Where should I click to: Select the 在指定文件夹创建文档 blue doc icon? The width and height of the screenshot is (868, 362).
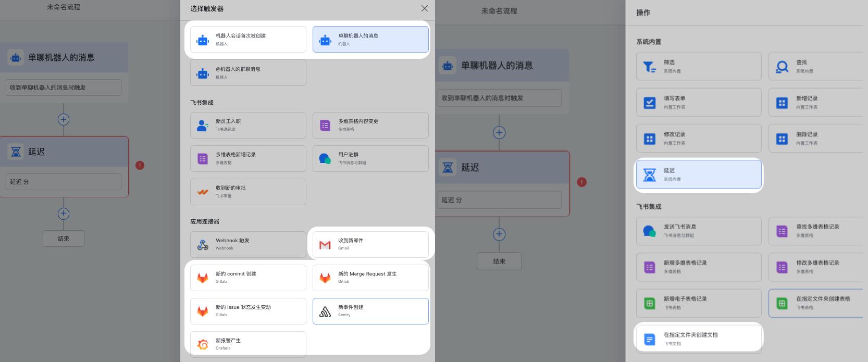pyautogui.click(x=650, y=339)
